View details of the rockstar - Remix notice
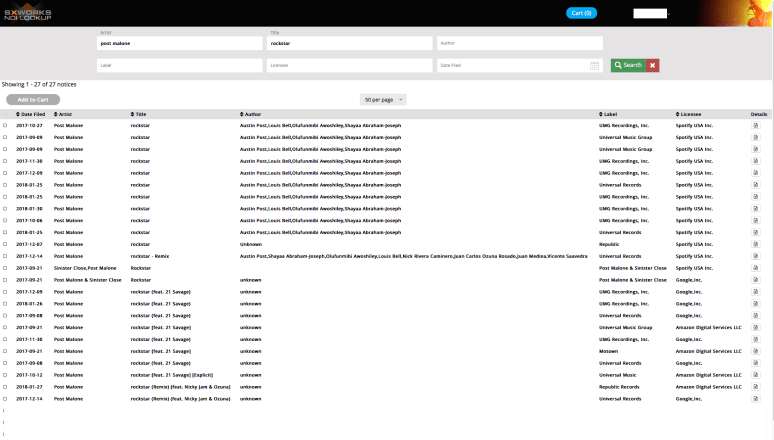Screen dimensions: 774x440 756,256
